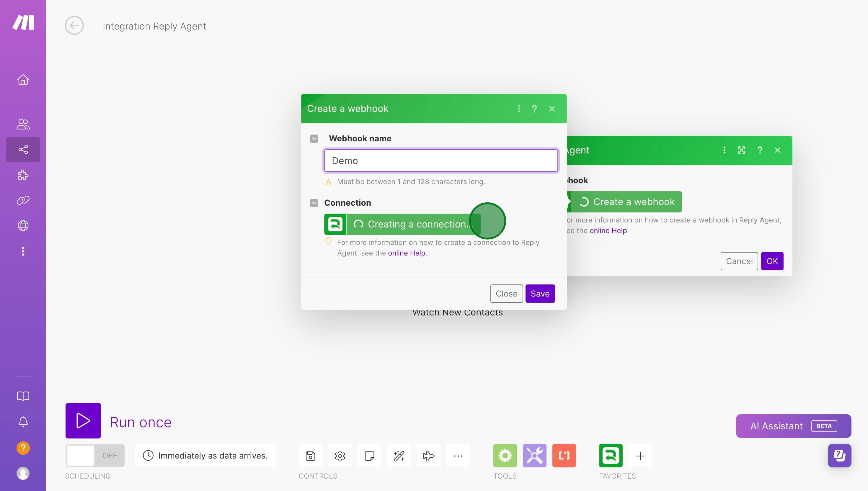Open the Templates puzzle icon
Image resolution: width=868 pixels, height=491 pixels.
pyautogui.click(x=23, y=175)
